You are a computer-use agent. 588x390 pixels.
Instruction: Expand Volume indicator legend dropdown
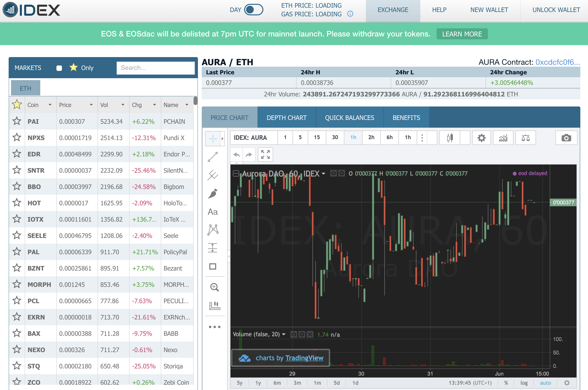click(x=284, y=334)
